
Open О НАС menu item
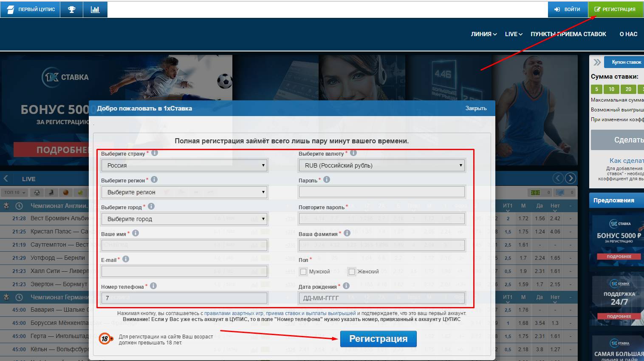pyautogui.click(x=628, y=34)
